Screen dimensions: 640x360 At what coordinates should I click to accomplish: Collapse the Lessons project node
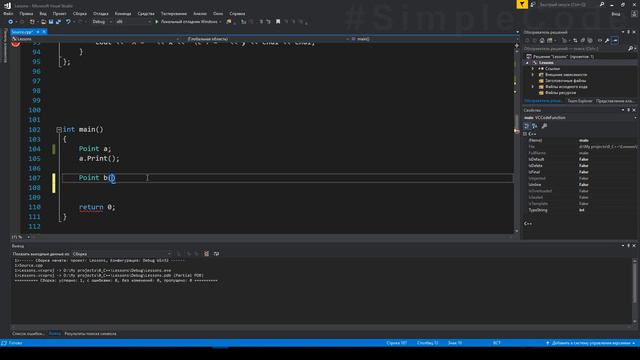(x=527, y=63)
